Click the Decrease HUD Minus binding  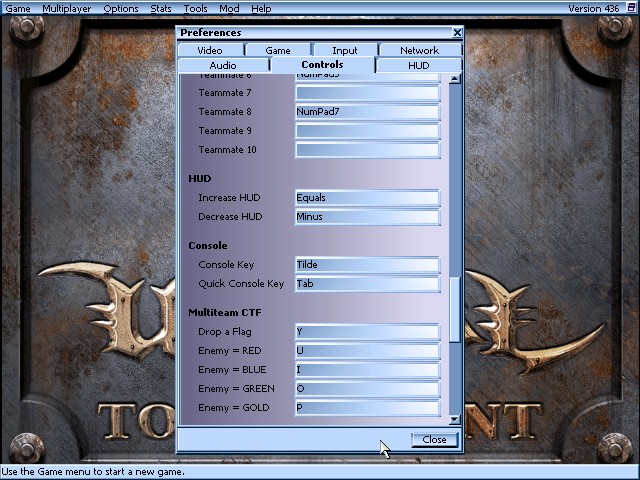pos(367,217)
